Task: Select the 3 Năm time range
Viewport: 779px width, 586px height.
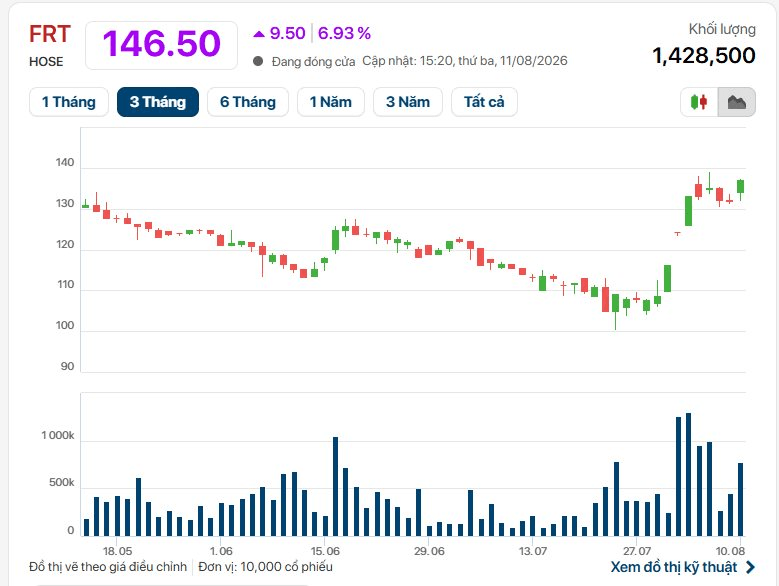Action: pyautogui.click(x=408, y=102)
